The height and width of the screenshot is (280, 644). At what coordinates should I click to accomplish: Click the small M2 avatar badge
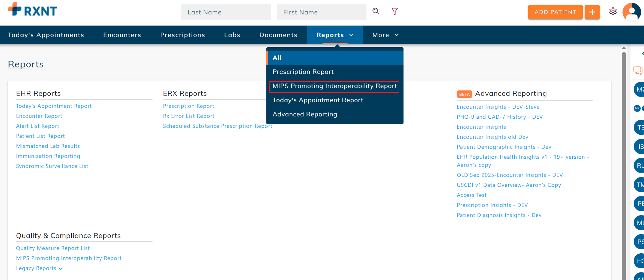click(637, 108)
